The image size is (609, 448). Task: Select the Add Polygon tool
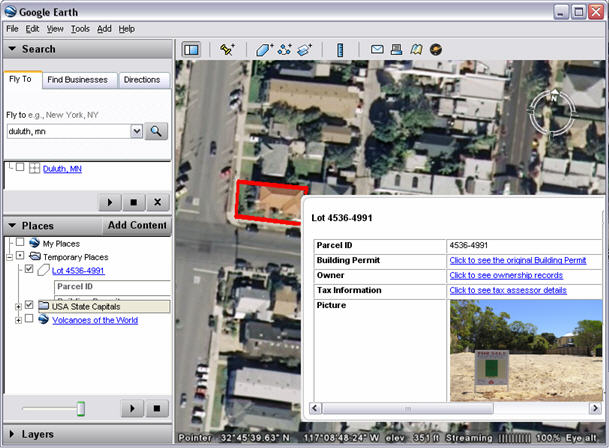pos(264,50)
